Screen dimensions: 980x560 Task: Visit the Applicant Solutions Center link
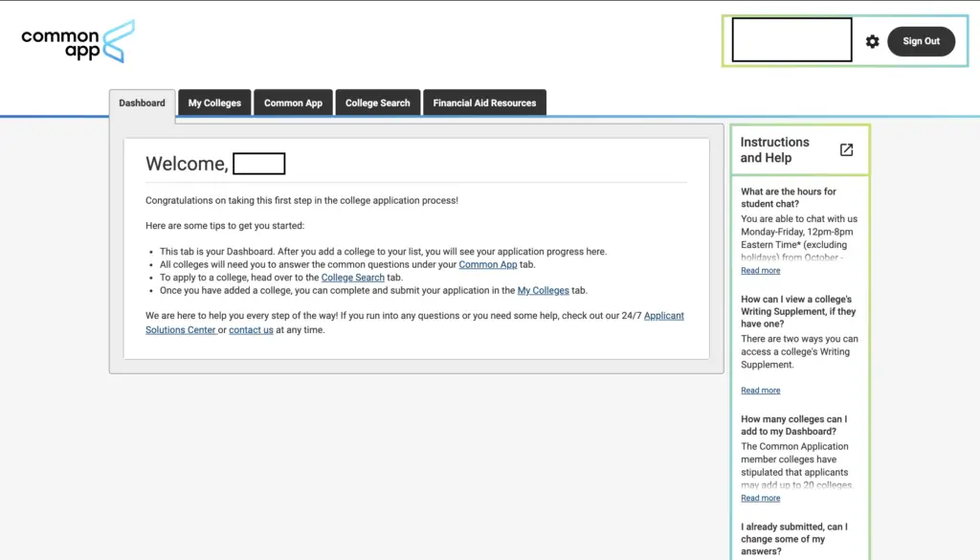(x=664, y=316)
